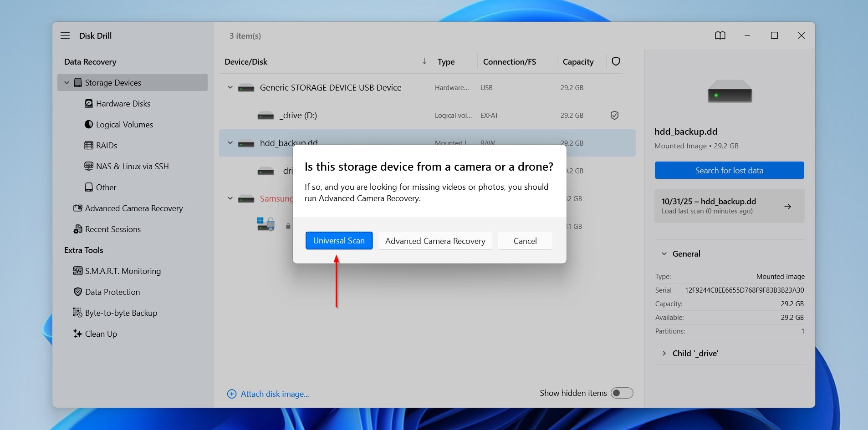Collapse the Storage Devices tree
868x430 pixels.
67,83
